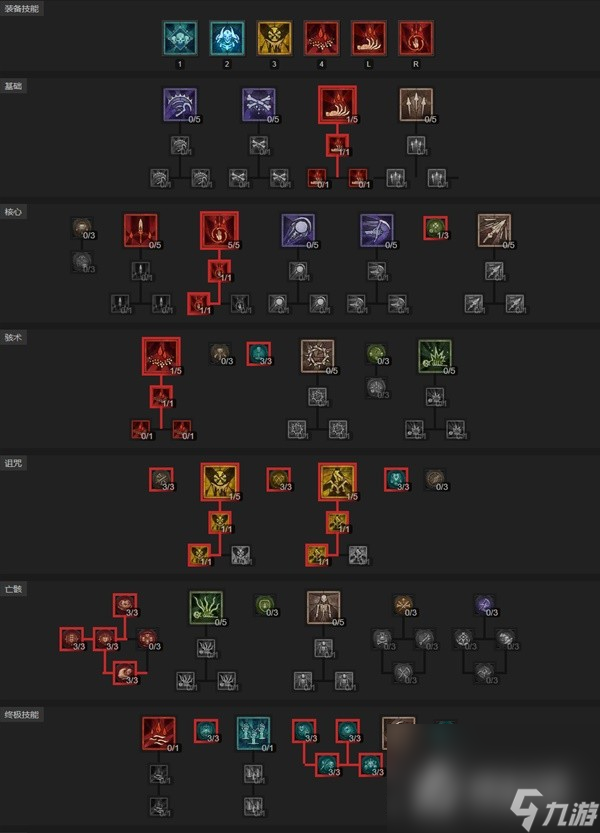Select the Blood Mist skill in 骸术
This screenshot has height=833, width=600.
click(161, 356)
